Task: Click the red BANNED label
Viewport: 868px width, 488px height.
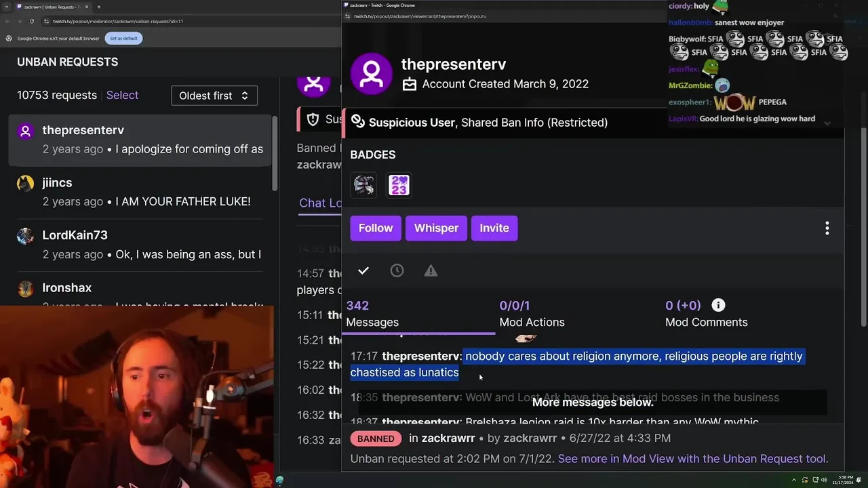Action: [376, 439]
